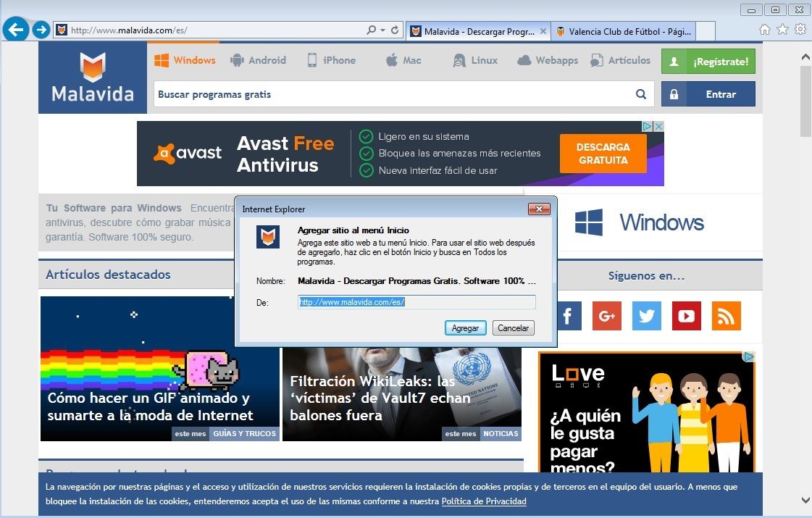Open Malavida's Google+ icon
Image resolution: width=812 pixels, height=518 pixels.
click(x=607, y=315)
